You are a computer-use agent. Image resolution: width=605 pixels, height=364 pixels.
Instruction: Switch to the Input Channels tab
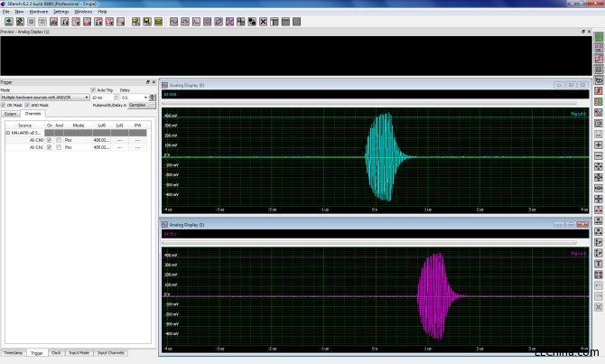tap(109, 352)
